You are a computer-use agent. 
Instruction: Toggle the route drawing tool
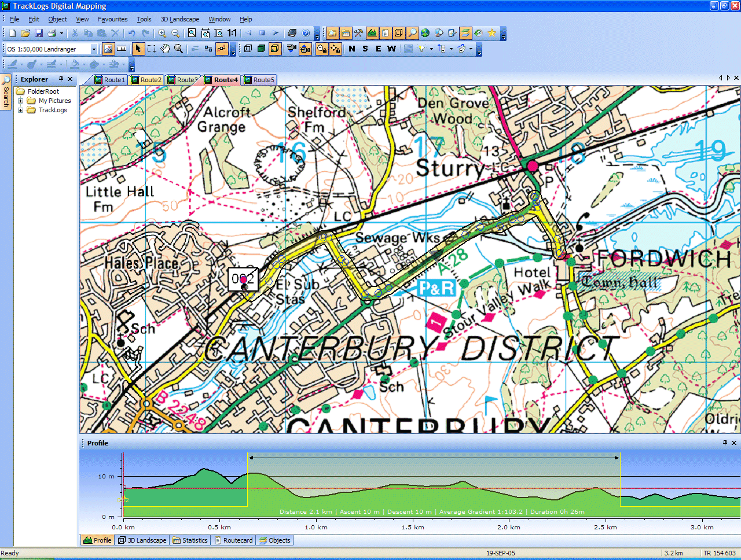point(222,49)
